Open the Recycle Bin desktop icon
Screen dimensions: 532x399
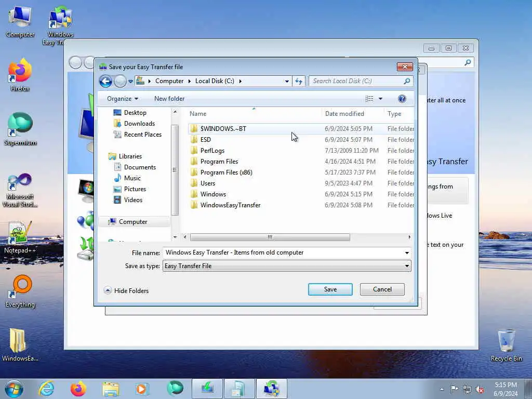[x=506, y=345]
